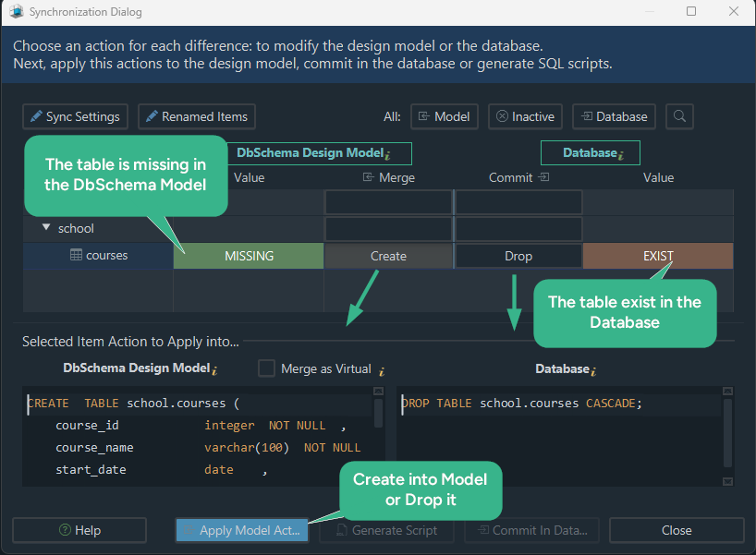
Task: Open the Renamed Items dialog
Action: coord(197,116)
